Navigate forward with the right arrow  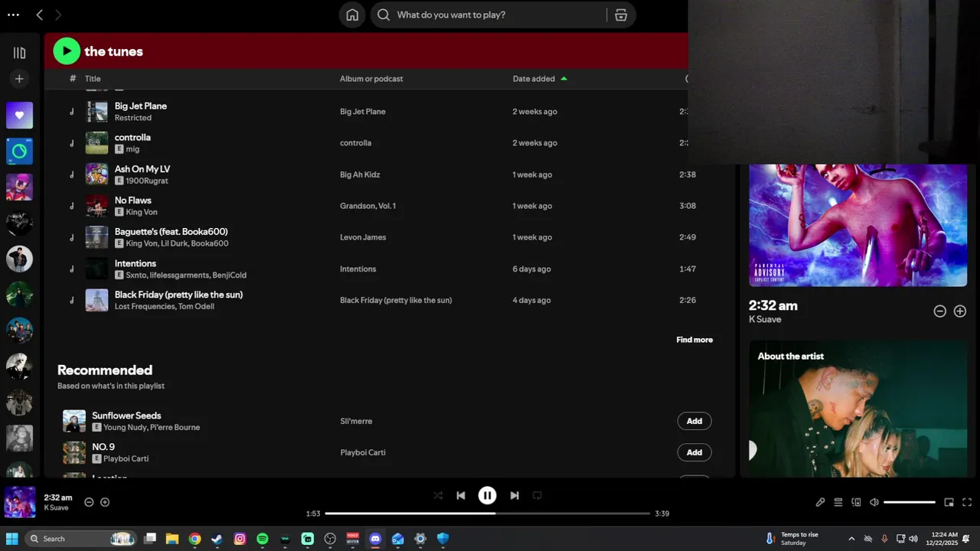(58, 15)
